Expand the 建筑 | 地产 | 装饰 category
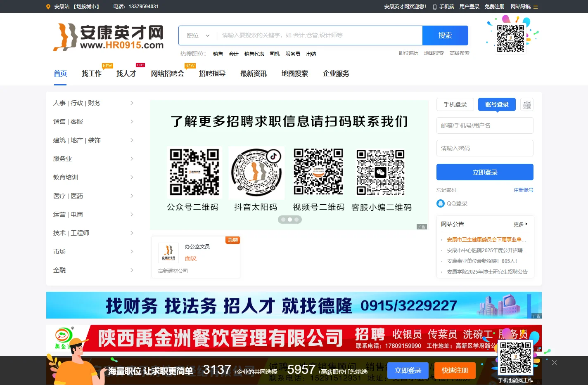The height and width of the screenshot is (385, 588). click(93, 140)
